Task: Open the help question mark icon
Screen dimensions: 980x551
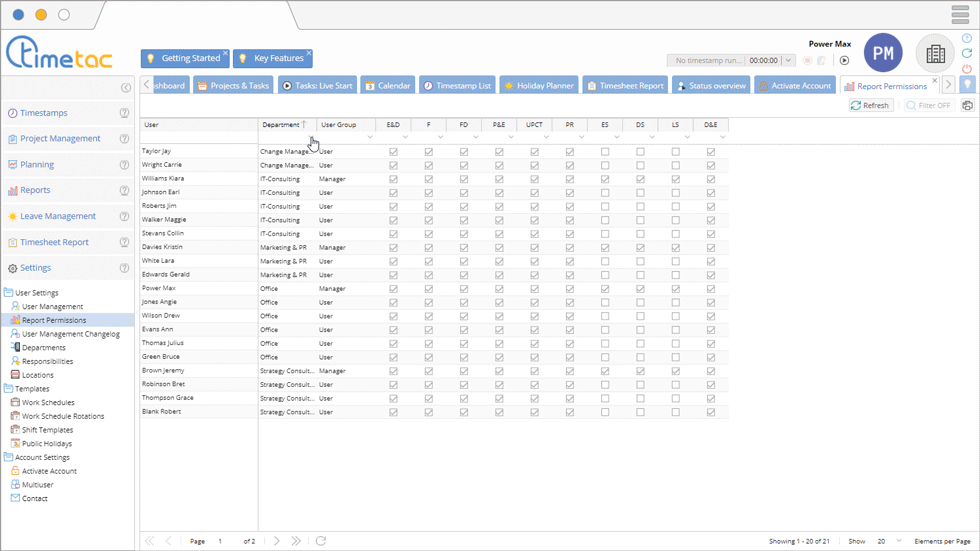Action: [x=967, y=38]
